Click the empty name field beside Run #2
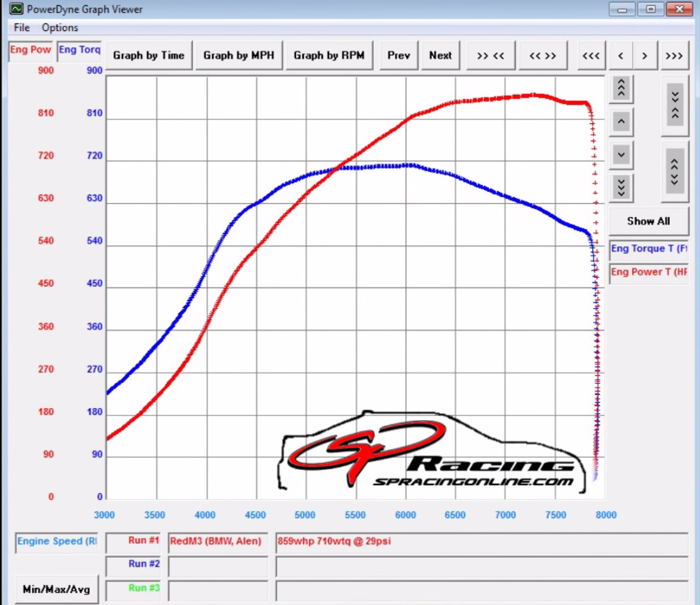 coord(219,566)
